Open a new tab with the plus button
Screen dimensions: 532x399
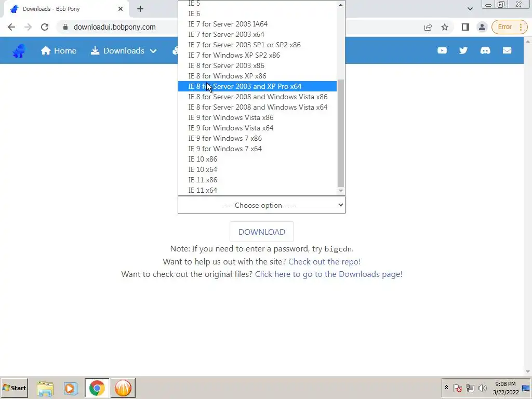(x=140, y=9)
